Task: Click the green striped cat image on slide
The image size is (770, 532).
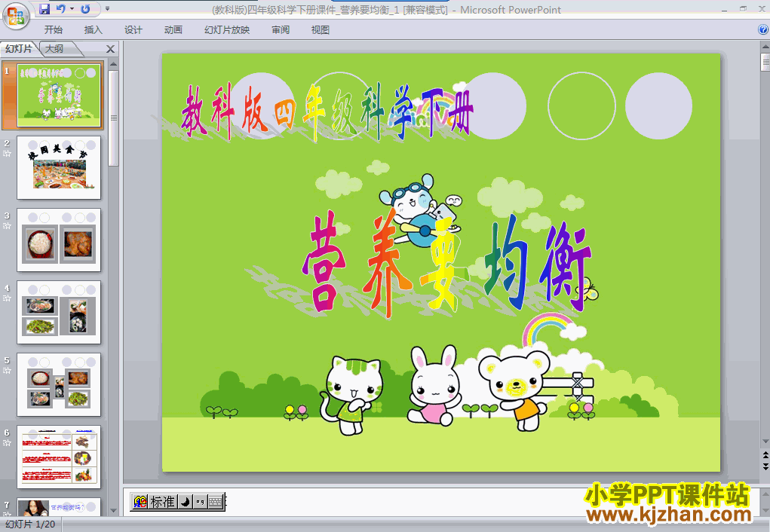Action: [x=352, y=396]
